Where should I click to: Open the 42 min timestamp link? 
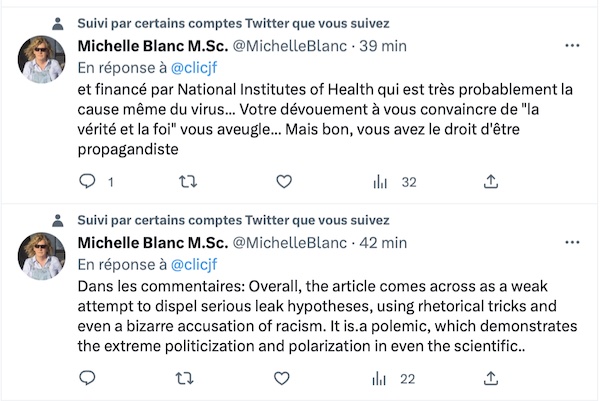(383, 243)
